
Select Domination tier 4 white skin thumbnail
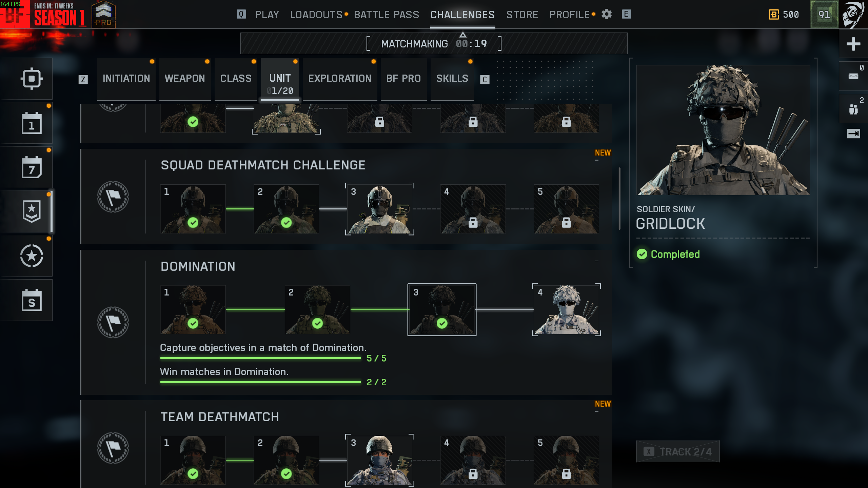point(566,310)
